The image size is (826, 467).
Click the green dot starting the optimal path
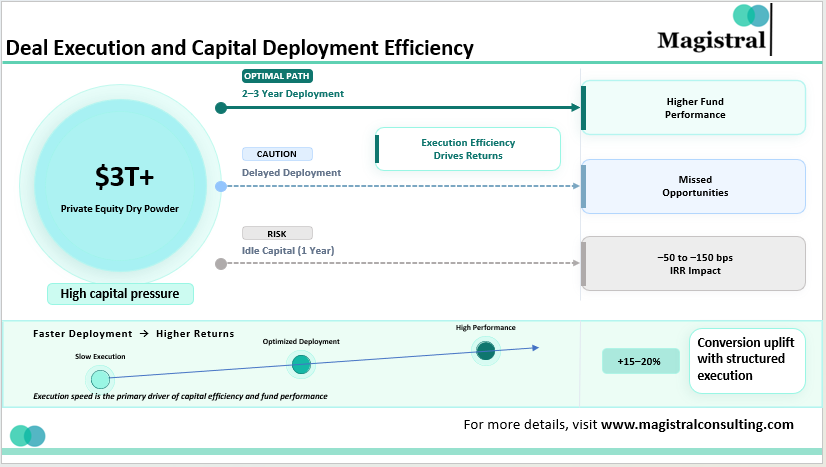[x=221, y=108]
